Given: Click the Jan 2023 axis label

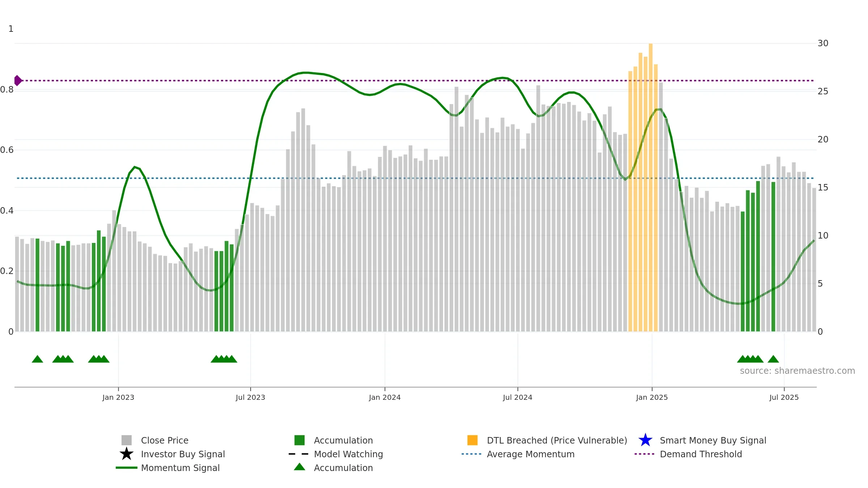Looking at the screenshot, I should point(118,398).
